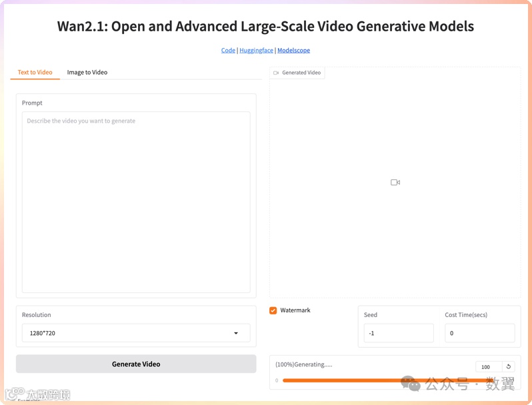Click the Wan2.1 page title heading

point(265,26)
